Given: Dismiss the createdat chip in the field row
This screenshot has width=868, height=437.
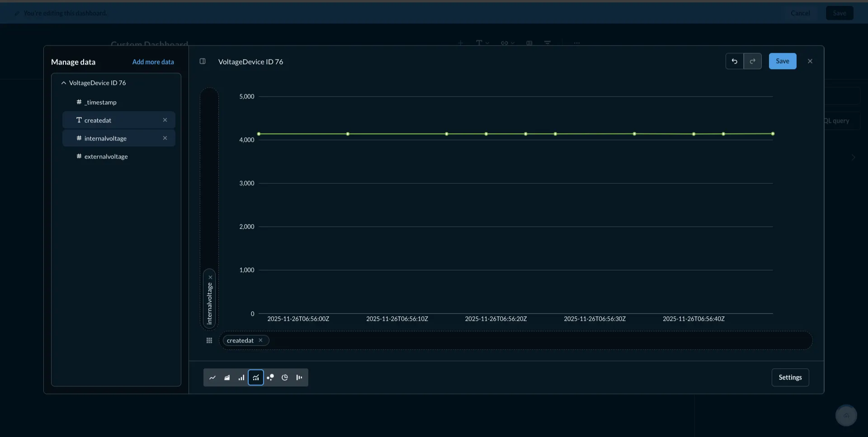Looking at the screenshot, I should pyautogui.click(x=261, y=340).
